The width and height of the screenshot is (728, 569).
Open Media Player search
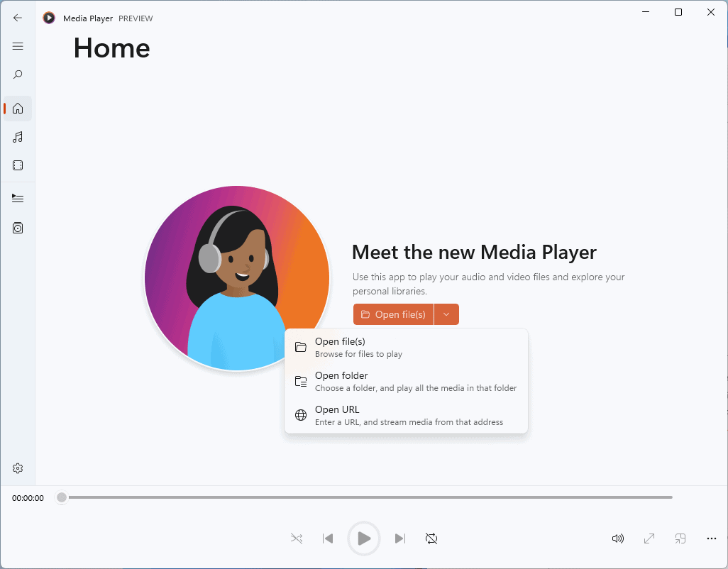pyautogui.click(x=18, y=74)
